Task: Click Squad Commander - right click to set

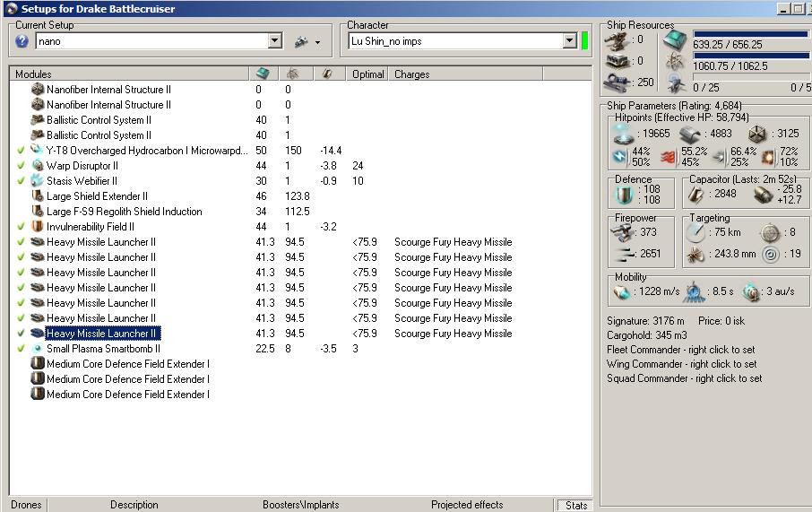Action: [x=684, y=378]
